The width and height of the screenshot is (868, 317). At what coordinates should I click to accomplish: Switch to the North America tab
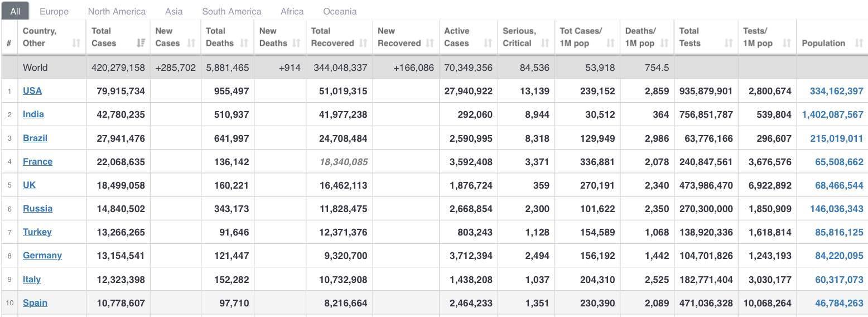coord(117,11)
